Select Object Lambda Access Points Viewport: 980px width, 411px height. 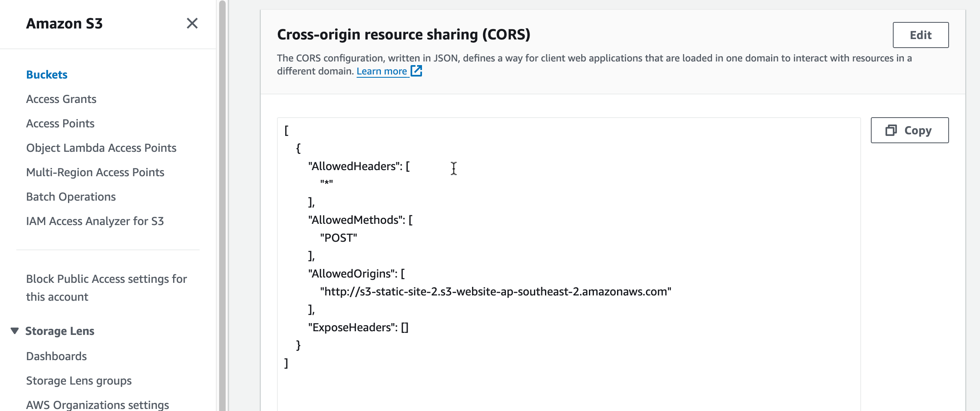click(101, 148)
